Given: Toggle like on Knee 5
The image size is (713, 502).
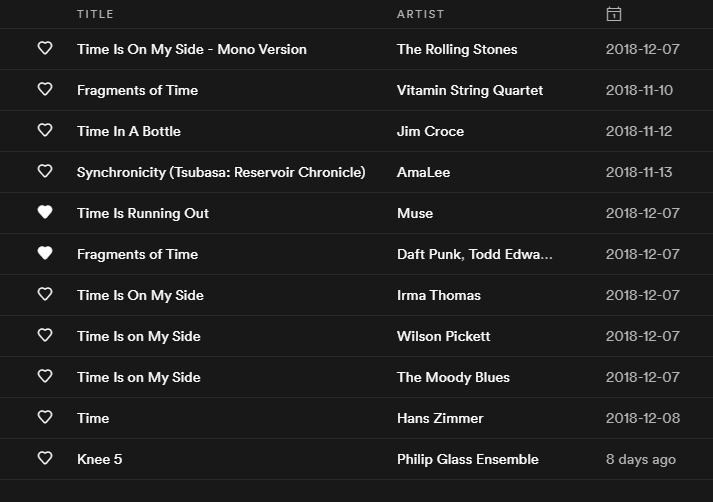Looking at the screenshot, I should pos(45,459).
